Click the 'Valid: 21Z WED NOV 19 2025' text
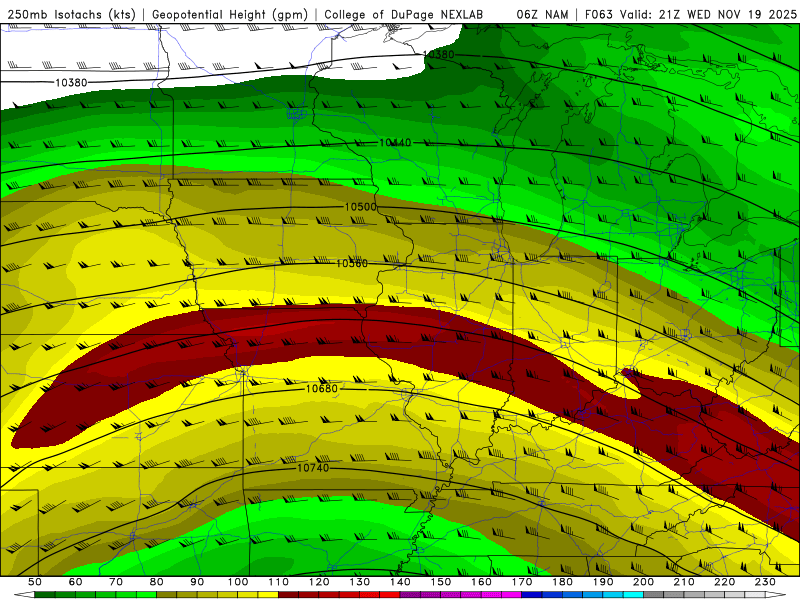Viewport: 800px width, 600px height. [708, 15]
